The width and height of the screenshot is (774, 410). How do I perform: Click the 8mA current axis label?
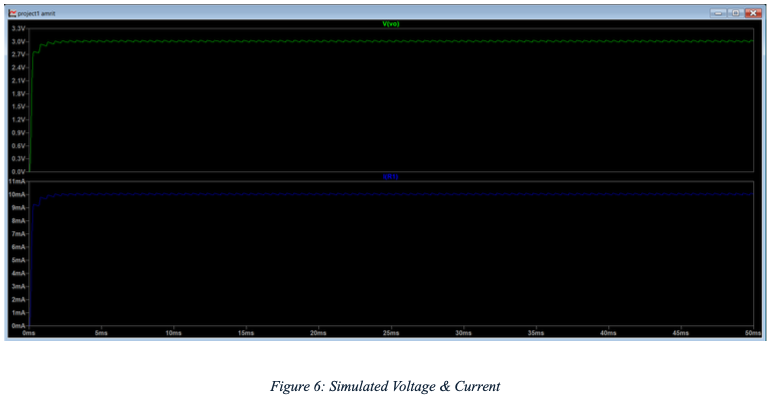click(18, 221)
